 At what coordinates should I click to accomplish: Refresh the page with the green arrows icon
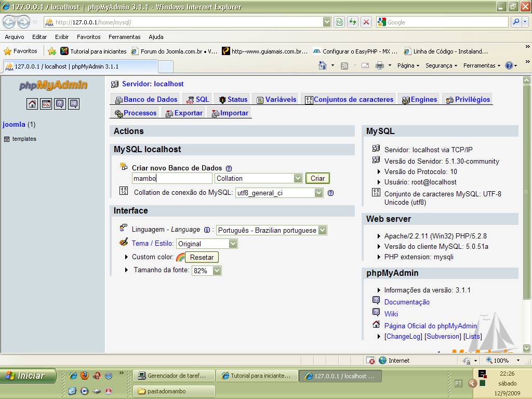(353, 22)
